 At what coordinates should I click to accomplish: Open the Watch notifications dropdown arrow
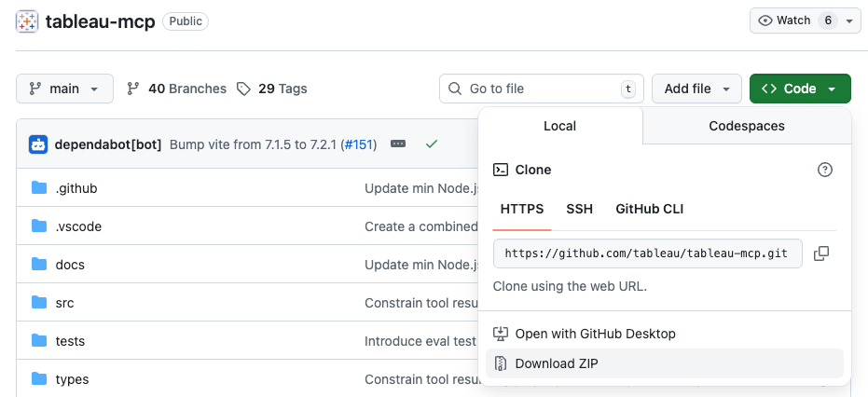849,21
